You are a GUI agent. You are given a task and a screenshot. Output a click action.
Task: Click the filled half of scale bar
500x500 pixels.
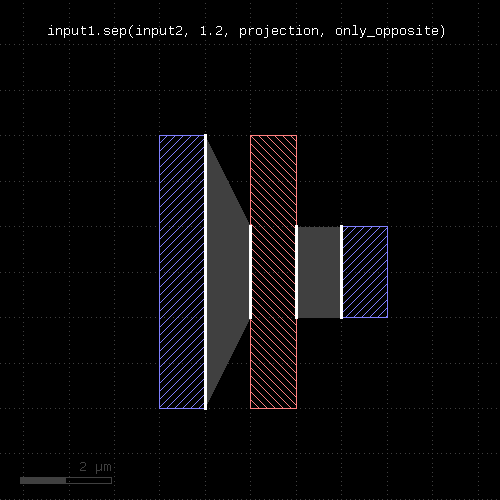coord(43,480)
